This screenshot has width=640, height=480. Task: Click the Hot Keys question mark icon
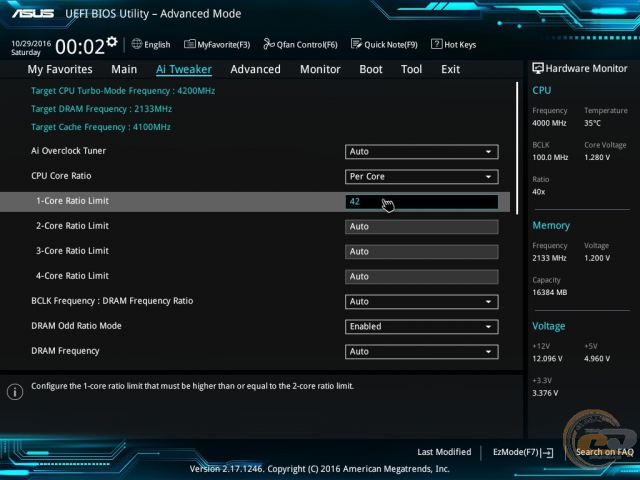point(436,44)
